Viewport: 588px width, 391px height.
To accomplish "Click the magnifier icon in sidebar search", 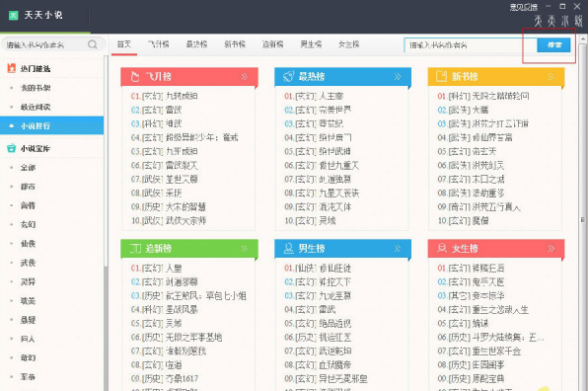I will (93, 44).
